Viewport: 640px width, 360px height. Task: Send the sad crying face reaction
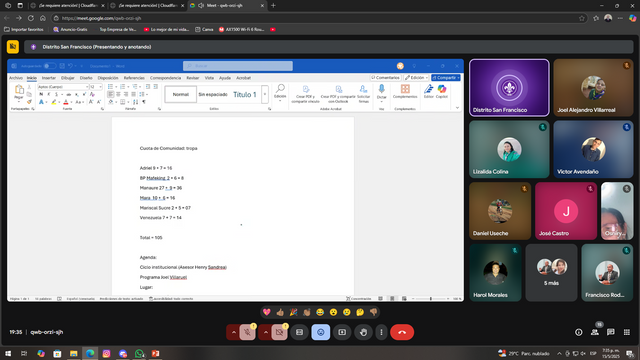[x=347, y=312]
